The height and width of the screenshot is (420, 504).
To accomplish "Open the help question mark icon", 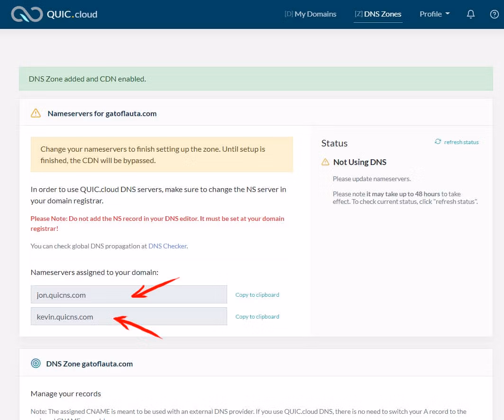I will click(494, 14).
